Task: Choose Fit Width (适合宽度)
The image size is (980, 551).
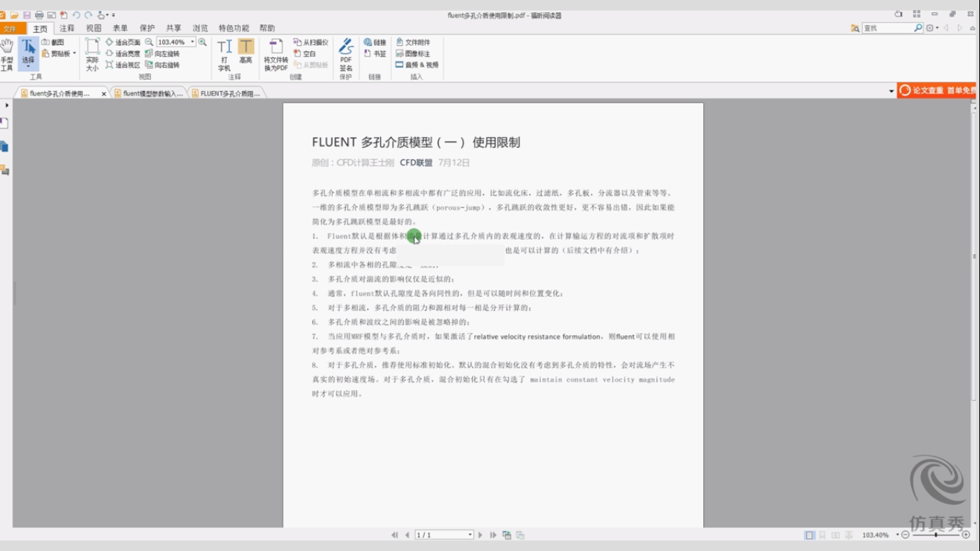Action: click(123, 54)
